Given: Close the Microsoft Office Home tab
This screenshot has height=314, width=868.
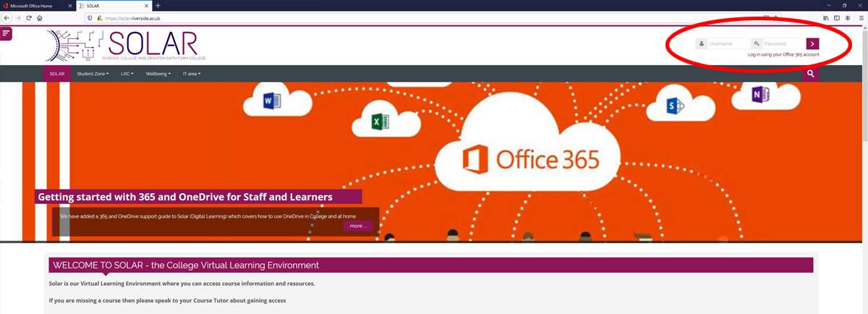Looking at the screenshot, I should pyautogui.click(x=69, y=6).
